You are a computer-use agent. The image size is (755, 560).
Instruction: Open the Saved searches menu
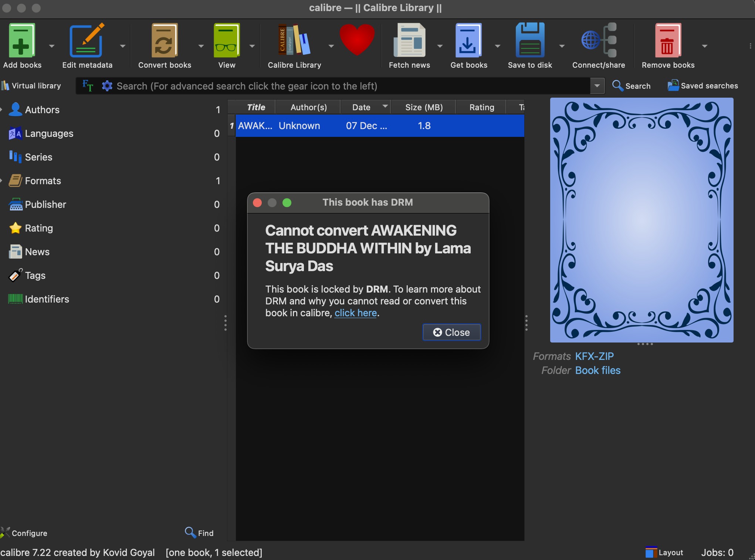tap(703, 85)
